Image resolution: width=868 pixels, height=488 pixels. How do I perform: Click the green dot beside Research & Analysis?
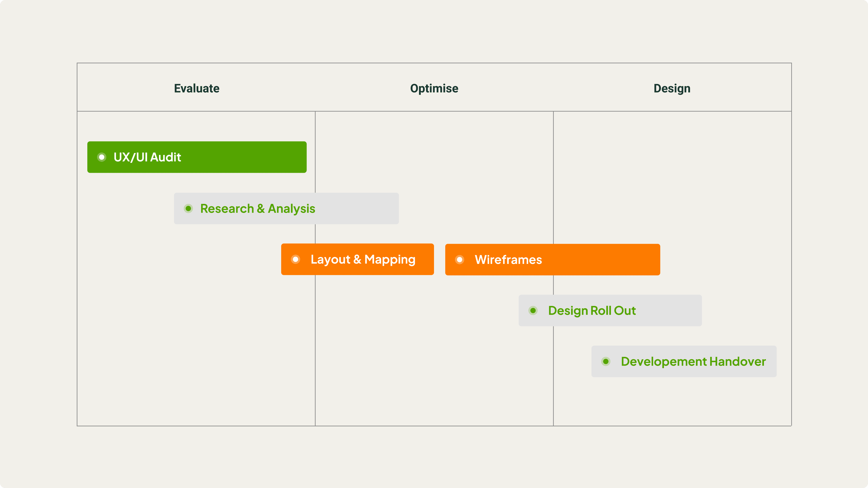[188, 209]
